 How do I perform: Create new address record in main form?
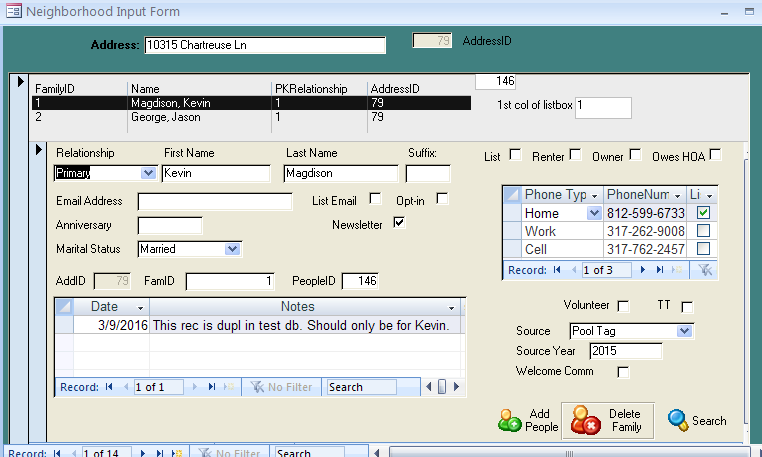coord(177,453)
